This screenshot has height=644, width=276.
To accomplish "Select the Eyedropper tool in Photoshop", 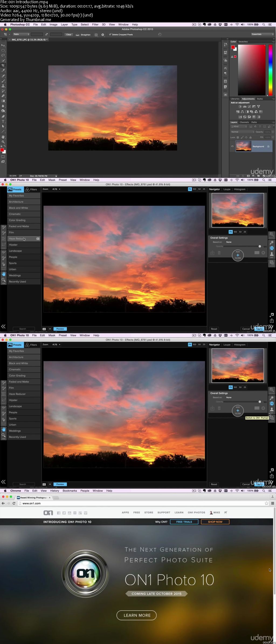I will 3,70.
